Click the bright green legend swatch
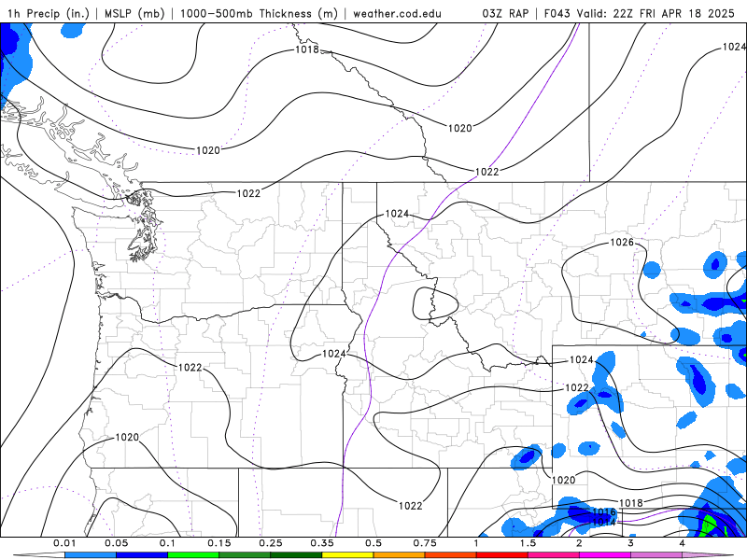The image size is (747, 560). point(193,555)
